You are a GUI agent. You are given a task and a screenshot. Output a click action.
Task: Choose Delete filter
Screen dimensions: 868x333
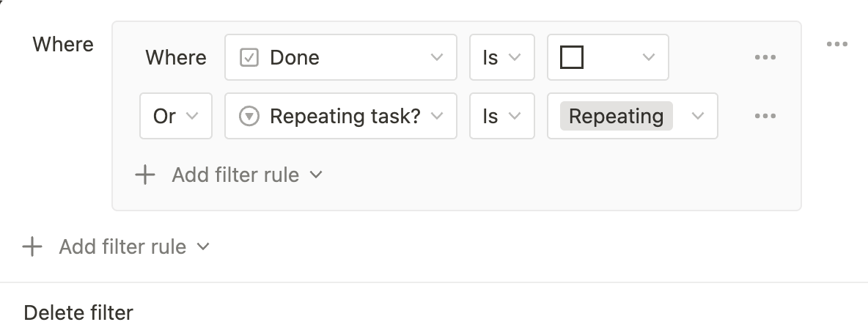78,313
